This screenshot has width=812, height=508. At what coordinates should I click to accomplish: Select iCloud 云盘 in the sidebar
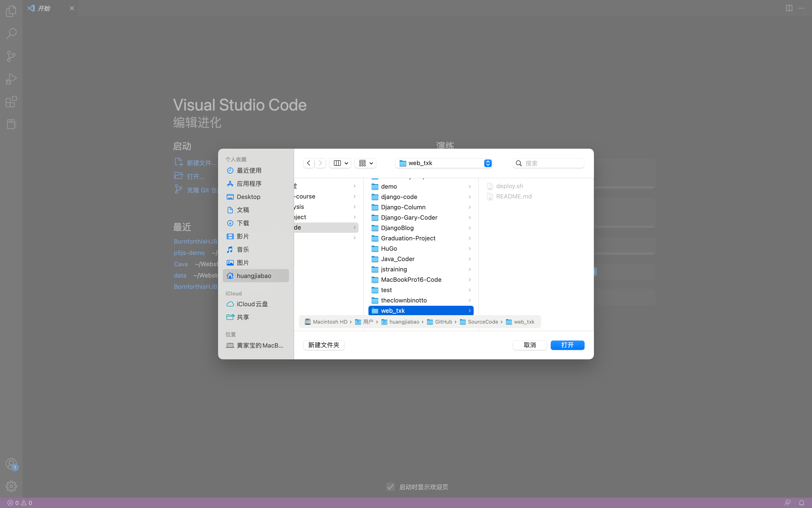tap(256, 304)
